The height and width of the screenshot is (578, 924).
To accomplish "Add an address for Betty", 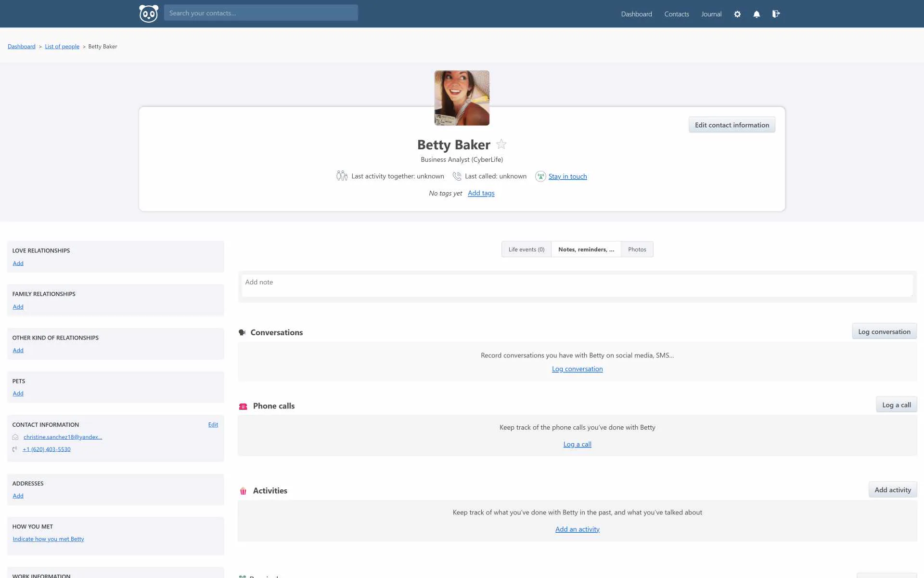I will [x=18, y=496].
